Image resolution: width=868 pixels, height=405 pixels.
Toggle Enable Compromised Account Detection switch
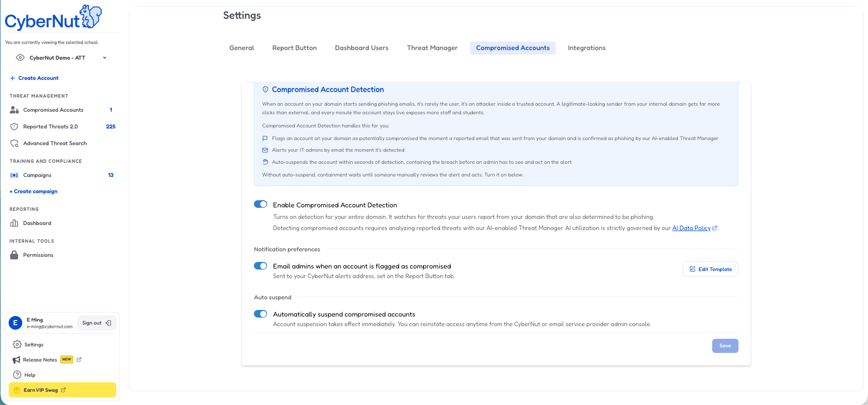pos(261,204)
